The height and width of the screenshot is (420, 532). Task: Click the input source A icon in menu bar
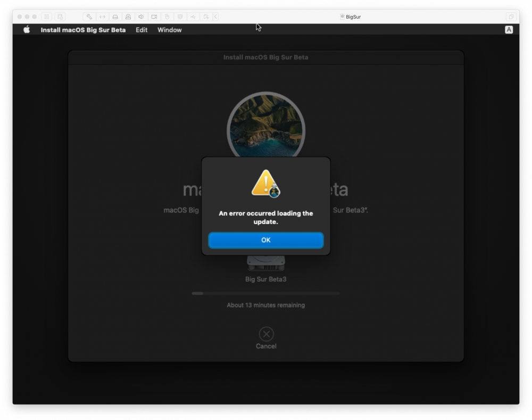pyautogui.click(x=509, y=30)
